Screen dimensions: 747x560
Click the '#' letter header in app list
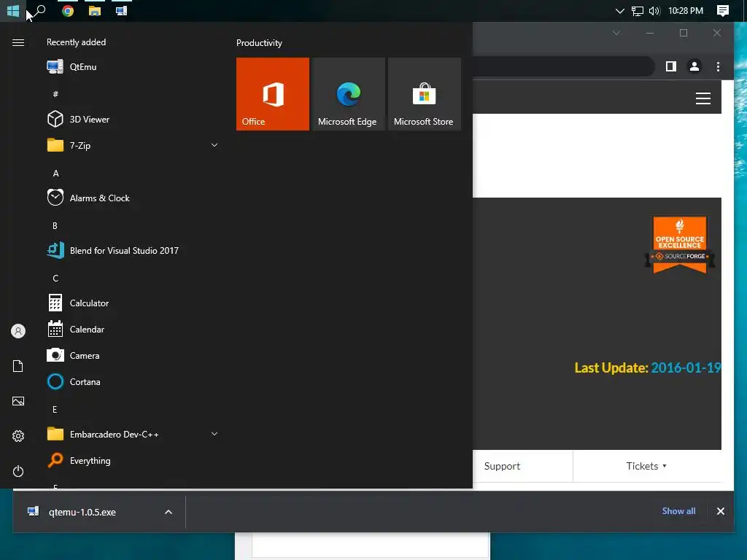55,94
